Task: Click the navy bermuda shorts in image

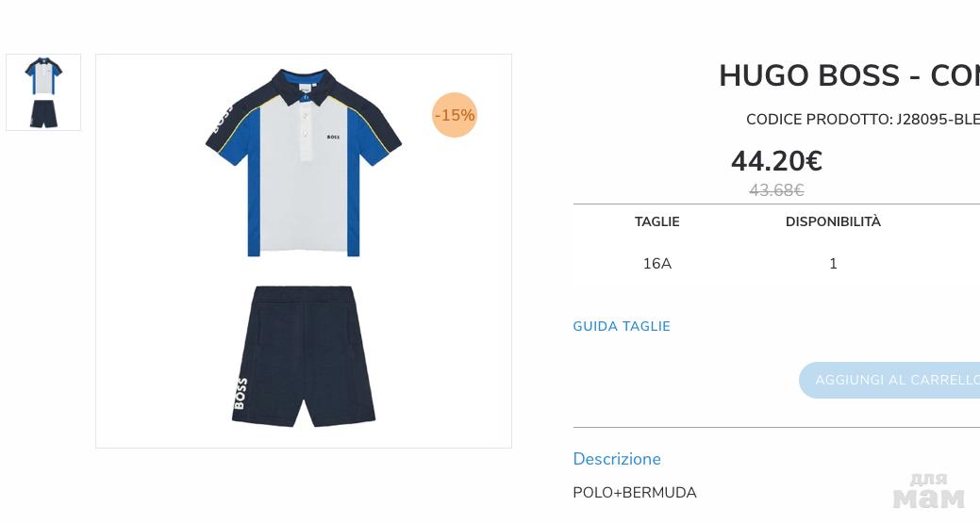Action: (304, 356)
